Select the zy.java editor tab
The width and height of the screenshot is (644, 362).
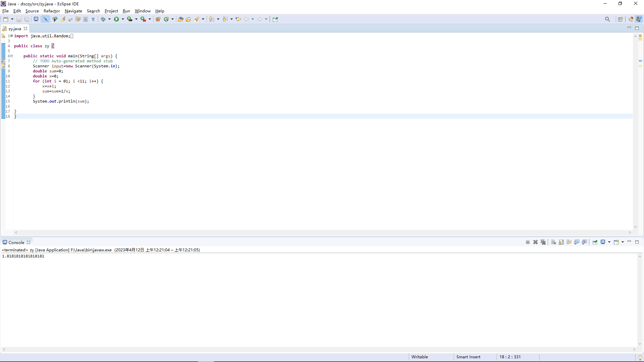coord(14,29)
